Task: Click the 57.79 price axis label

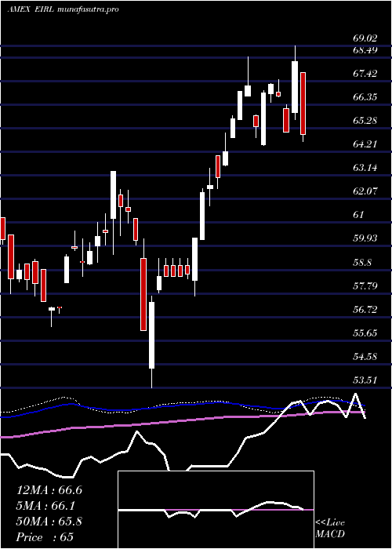Action: [x=365, y=286]
